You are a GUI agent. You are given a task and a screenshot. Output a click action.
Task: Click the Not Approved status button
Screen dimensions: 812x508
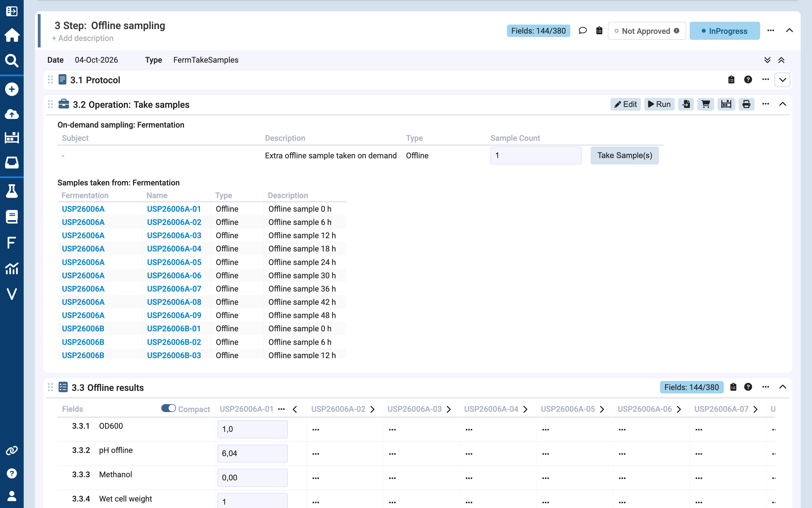pos(646,31)
